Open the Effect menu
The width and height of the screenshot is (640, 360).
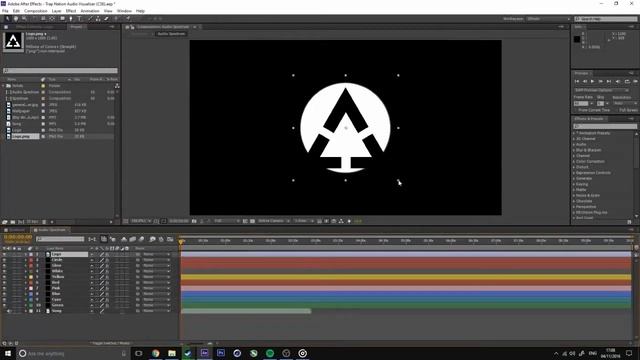click(71, 11)
